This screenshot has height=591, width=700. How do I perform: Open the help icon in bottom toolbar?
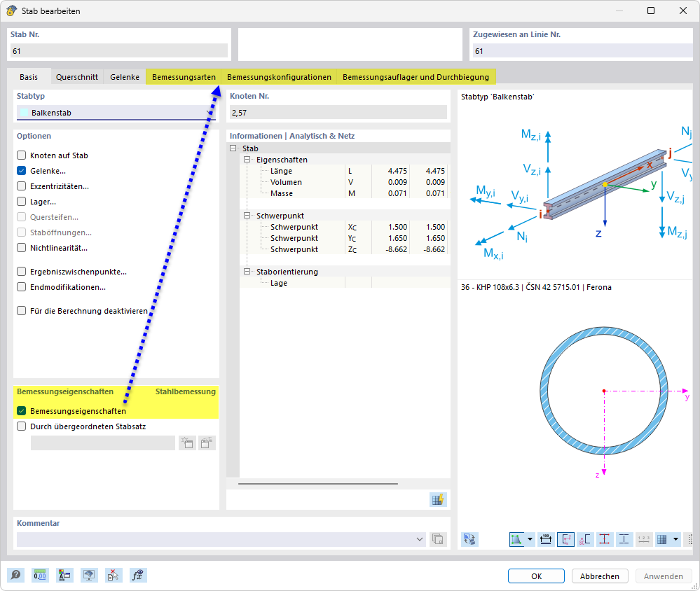coord(15,576)
